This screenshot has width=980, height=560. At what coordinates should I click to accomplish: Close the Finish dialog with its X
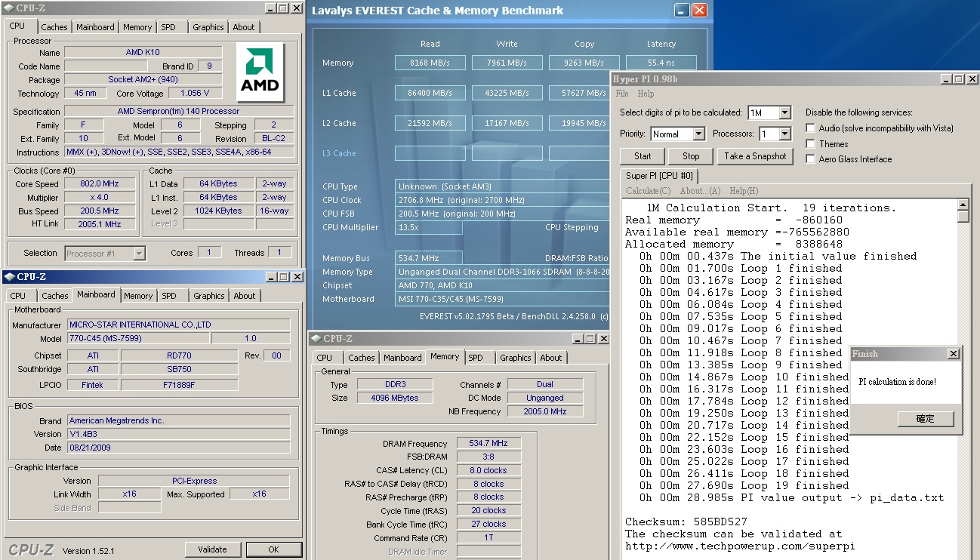(x=953, y=354)
